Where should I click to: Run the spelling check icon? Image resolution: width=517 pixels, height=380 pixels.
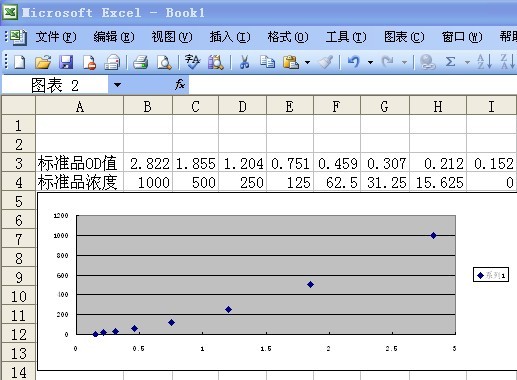point(192,62)
